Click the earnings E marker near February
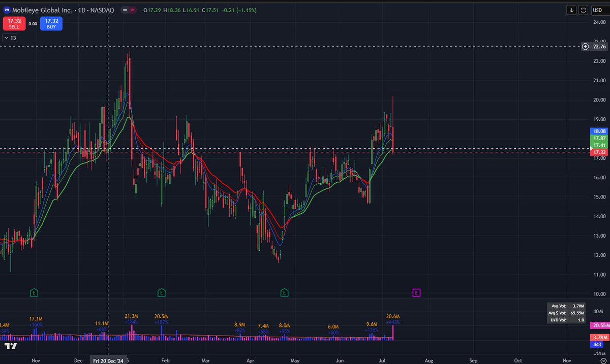The width and height of the screenshot is (610, 364). pyautogui.click(x=161, y=292)
